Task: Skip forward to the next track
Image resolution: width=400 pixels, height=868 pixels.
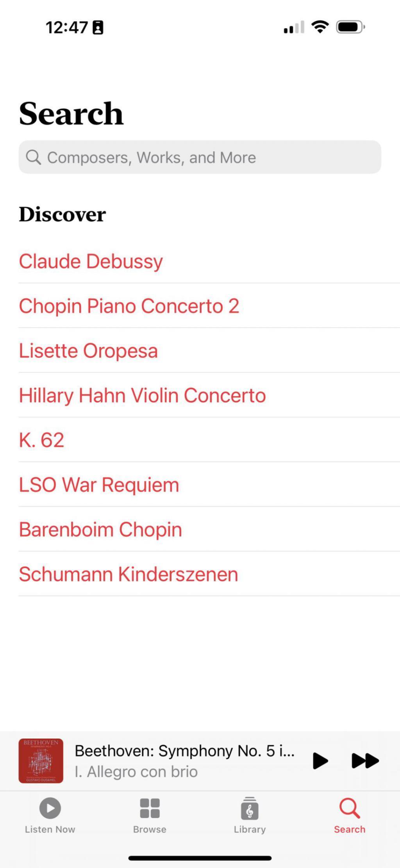Action: (x=363, y=760)
